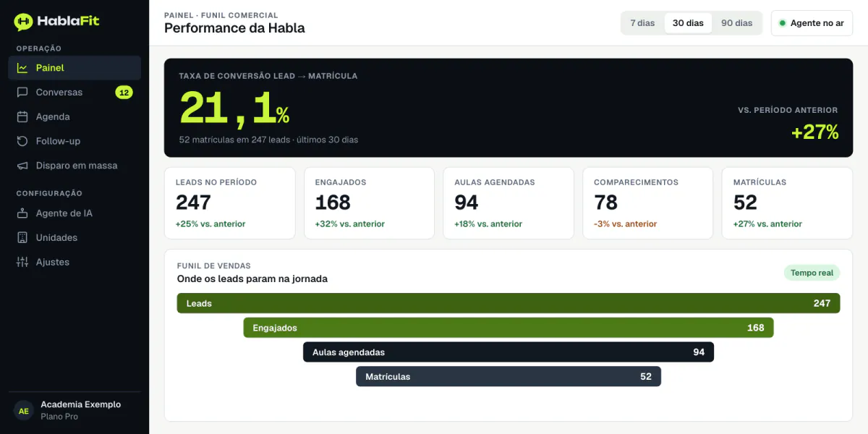Open the Painel menu item
The width and height of the screenshot is (868, 434).
75,68
